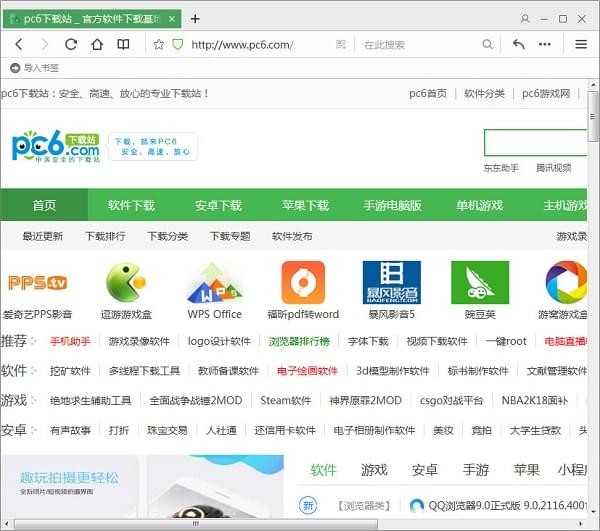Viewport: 600px width, 531px height.
Task: Switch to the lower 手游 list tab
Action: coord(476,470)
